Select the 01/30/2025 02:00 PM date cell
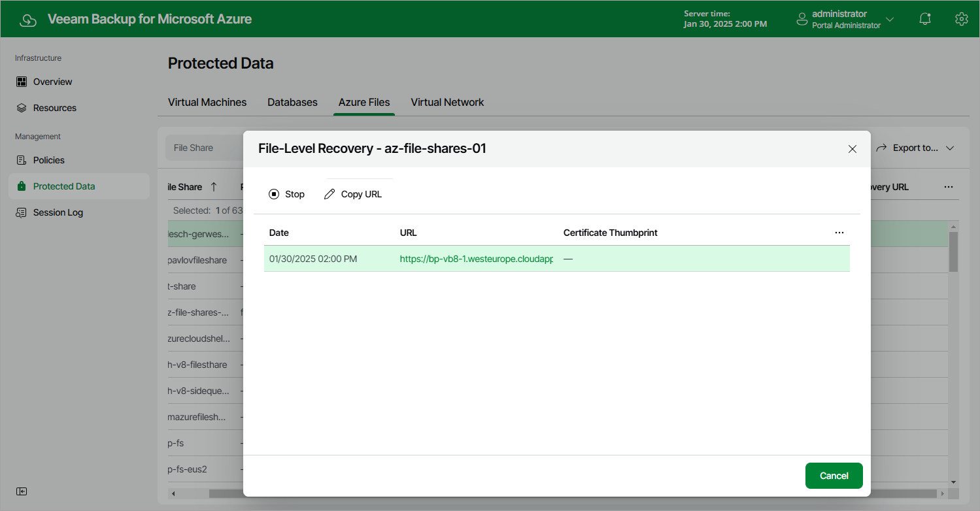Viewport: 980px width, 511px height. pos(313,259)
